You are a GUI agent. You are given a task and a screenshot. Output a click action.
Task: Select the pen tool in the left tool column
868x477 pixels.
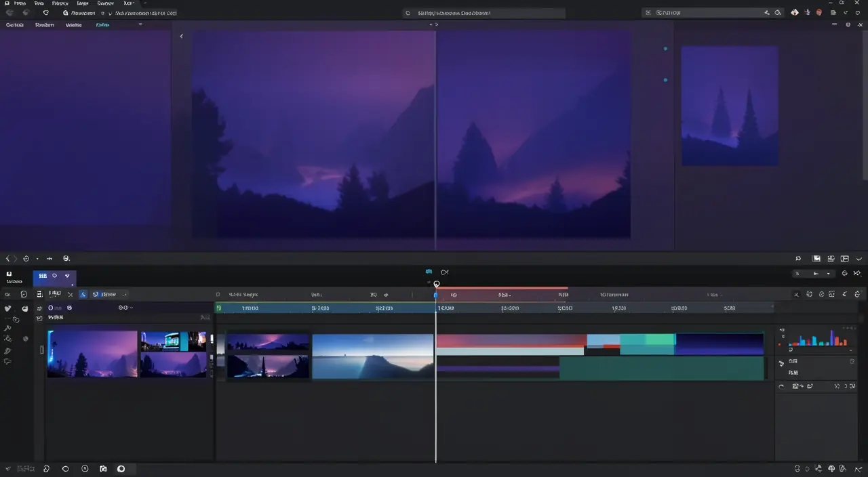tap(7, 351)
